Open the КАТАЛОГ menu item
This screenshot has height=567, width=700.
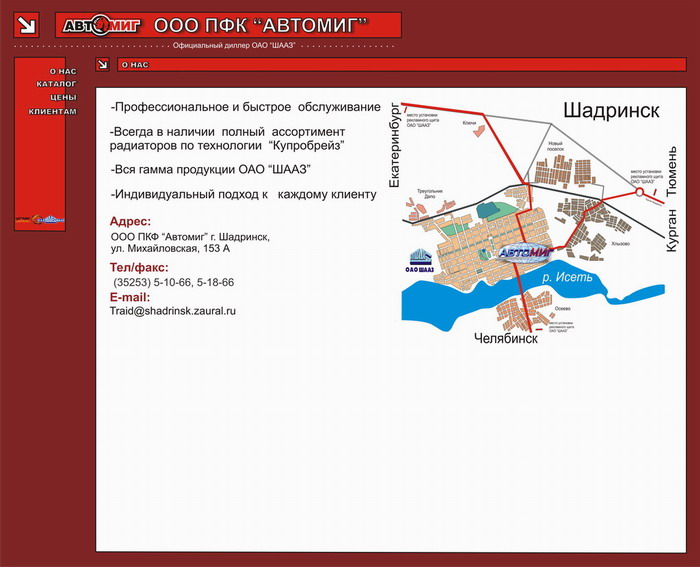click(x=56, y=84)
